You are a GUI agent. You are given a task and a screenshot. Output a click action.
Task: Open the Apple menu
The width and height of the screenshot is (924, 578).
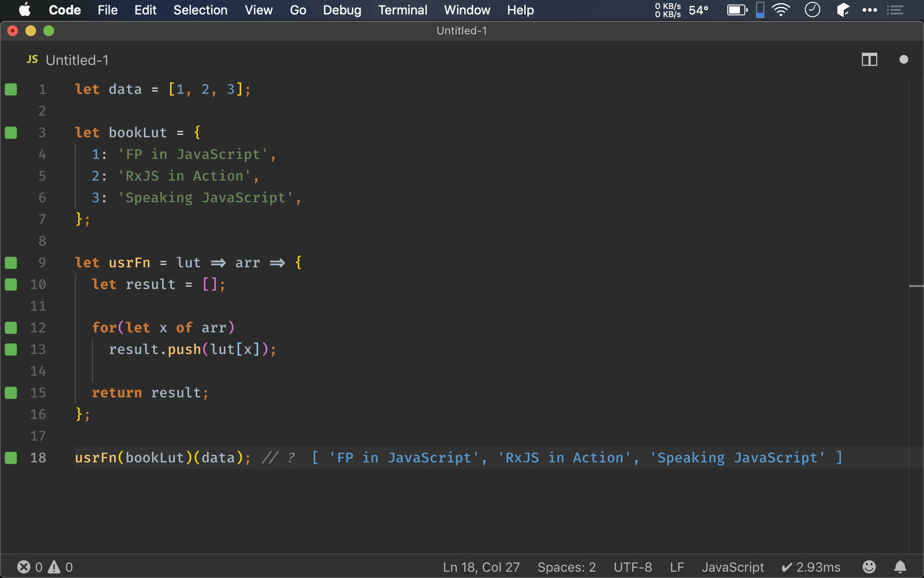pyautogui.click(x=25, y=10)
